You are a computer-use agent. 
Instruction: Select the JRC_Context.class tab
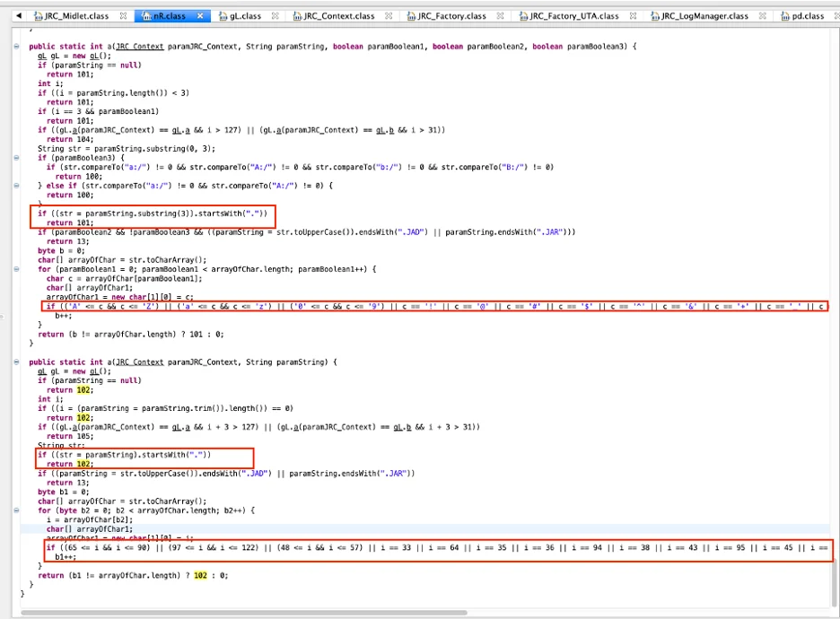[338, 16]
